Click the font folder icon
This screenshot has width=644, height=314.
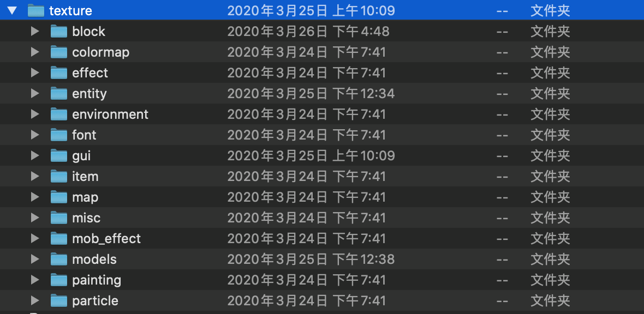tap(59, 135)
